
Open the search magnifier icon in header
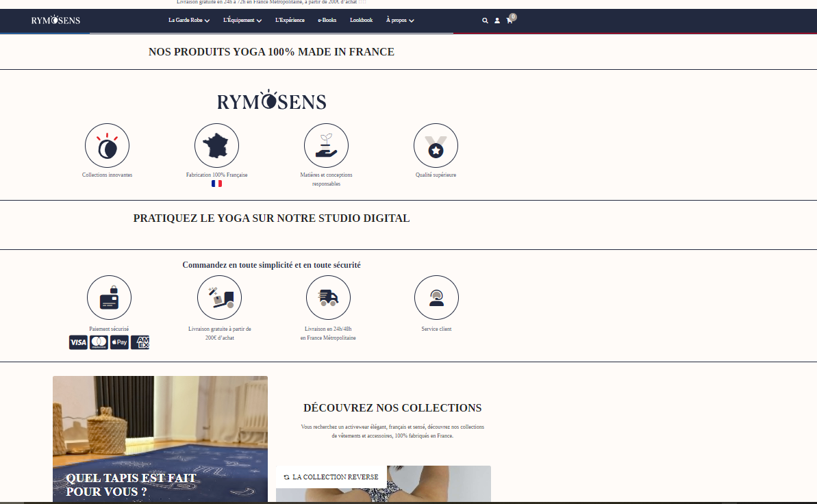(x=485, y=21)
